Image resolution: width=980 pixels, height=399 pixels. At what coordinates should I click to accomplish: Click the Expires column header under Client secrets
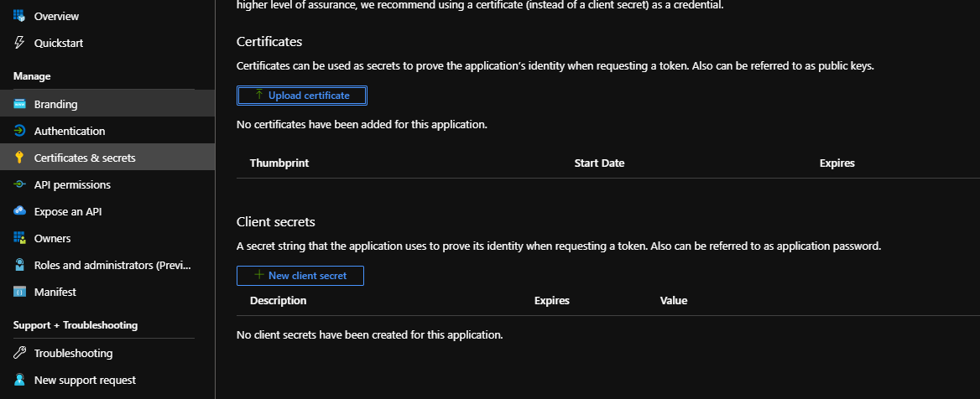coord(551,300)
